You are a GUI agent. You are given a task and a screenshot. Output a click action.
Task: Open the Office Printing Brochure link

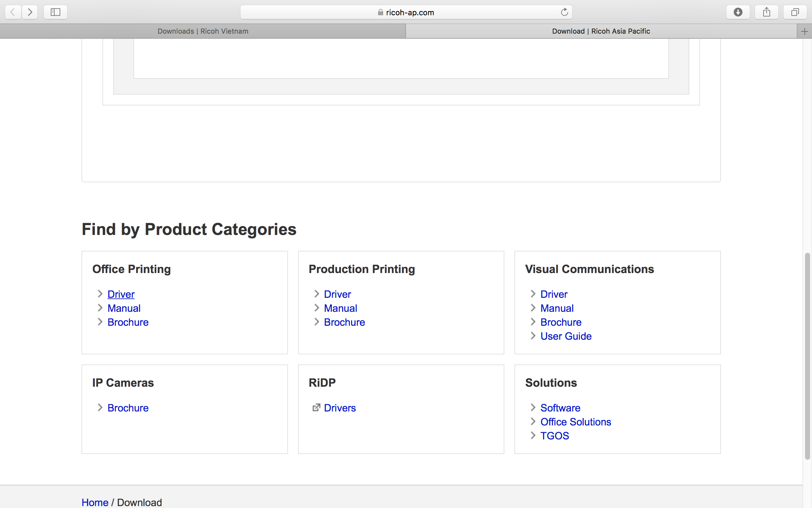pos(128,322)
